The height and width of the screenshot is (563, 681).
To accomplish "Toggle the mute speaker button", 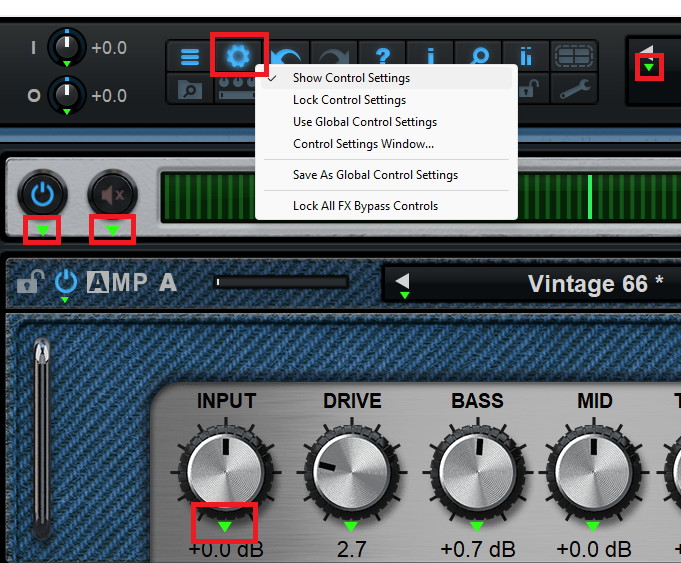I will click(x=112, y=194).
